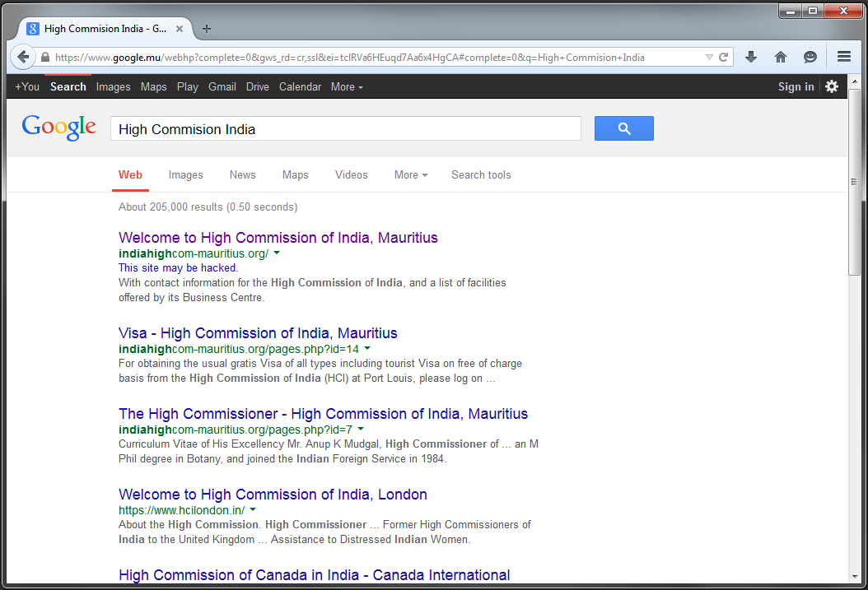The height and width of the screenshot is (590, 868).
Task: Open Google settings gear icon
Action: pos(832,86)
